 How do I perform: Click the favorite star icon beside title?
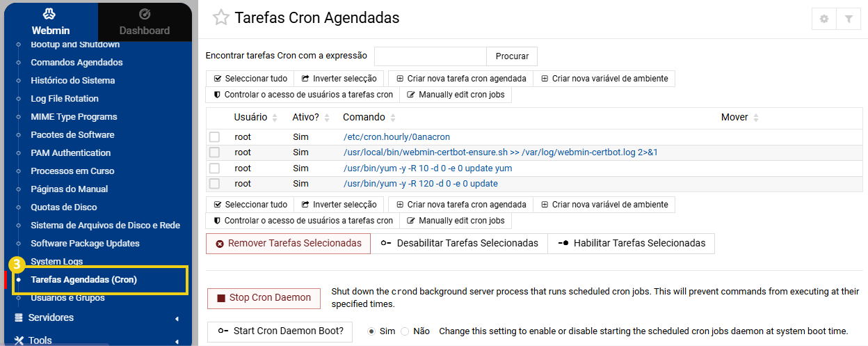tap(220, 18)
